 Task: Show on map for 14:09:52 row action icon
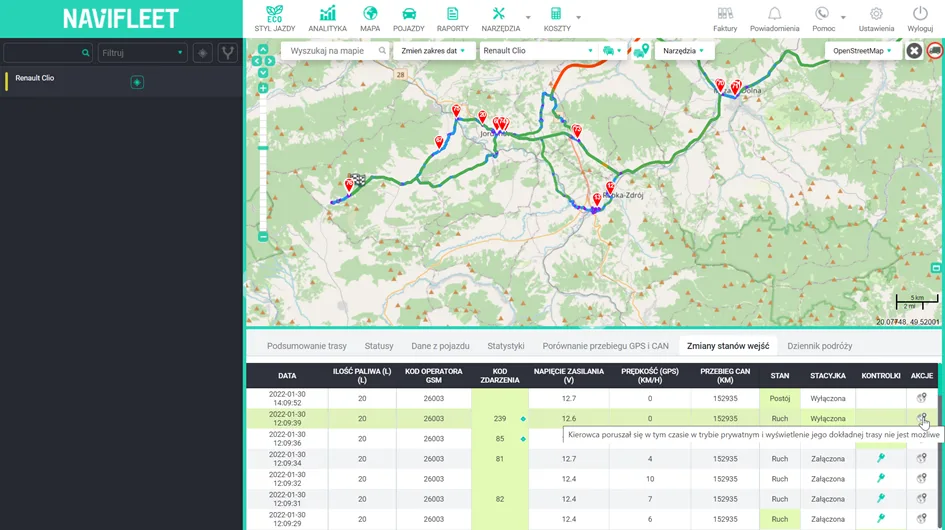coord(921,398)
